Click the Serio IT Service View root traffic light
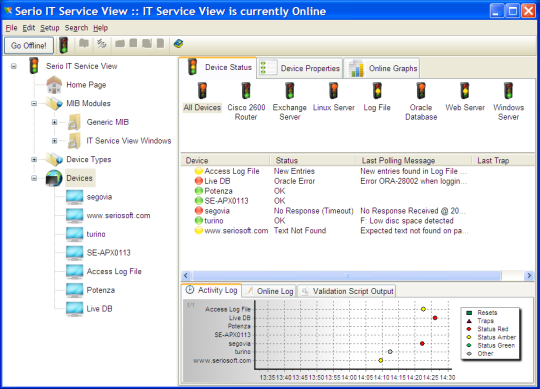The height and width of the screenshot is (389, 540). (33, 66)
